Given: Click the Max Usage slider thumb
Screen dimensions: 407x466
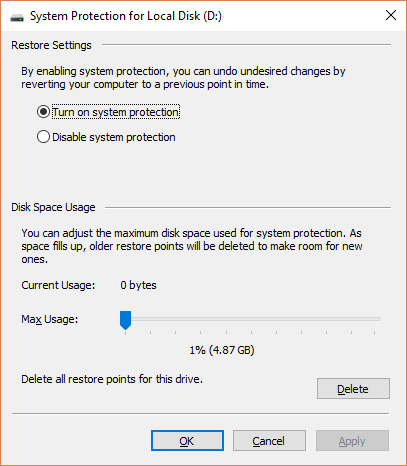Looking at the screenshot, I should (125, 320).
